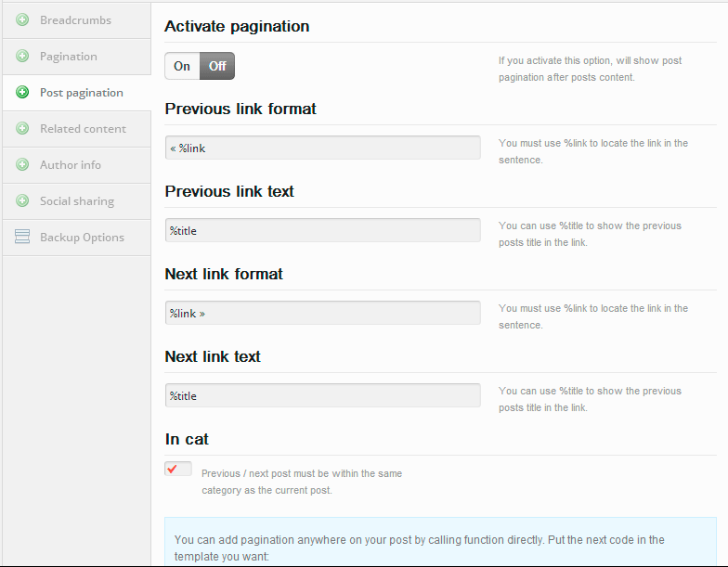This screenshot has height=567, width=728.
Task: Click the Next link format field
Action: pos(323,314)
